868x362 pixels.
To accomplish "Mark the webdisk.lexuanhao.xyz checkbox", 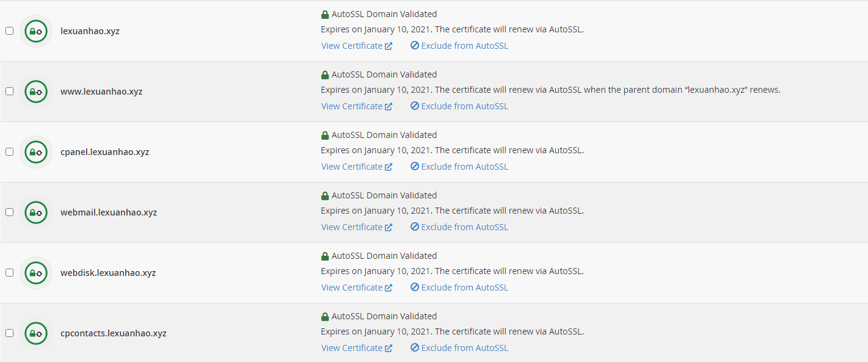I will [x=9, y=272].
